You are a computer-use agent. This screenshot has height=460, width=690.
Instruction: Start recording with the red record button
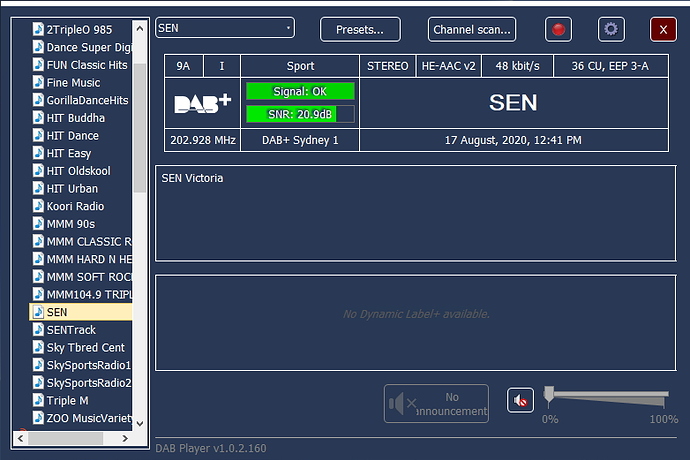[558, 29]
